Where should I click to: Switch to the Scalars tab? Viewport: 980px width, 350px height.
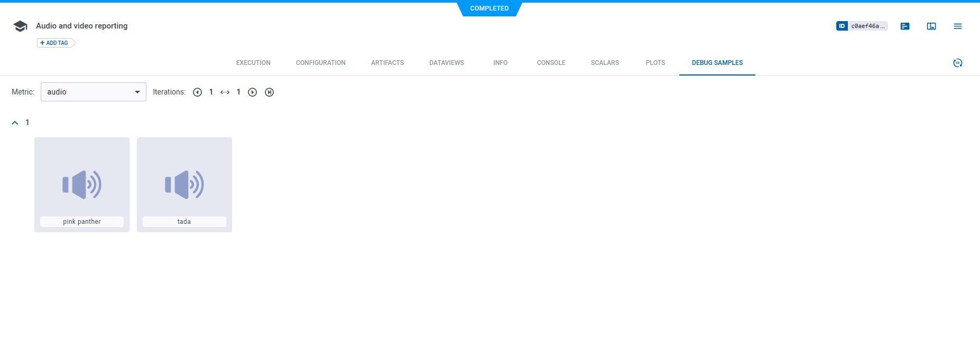click(x=605, y=63)
